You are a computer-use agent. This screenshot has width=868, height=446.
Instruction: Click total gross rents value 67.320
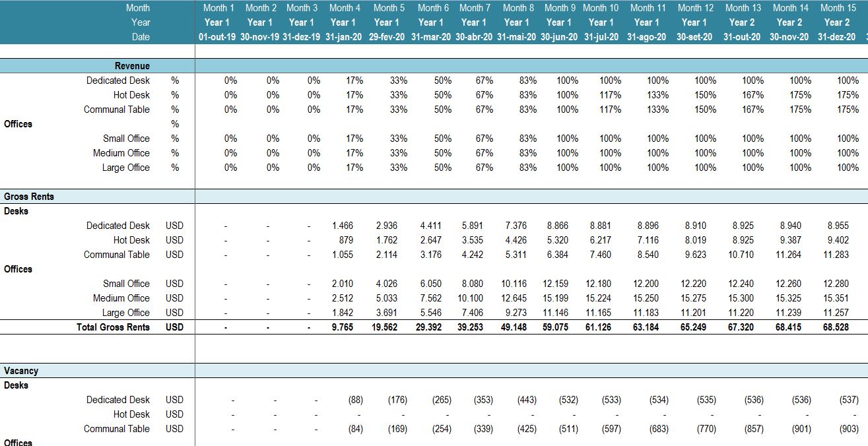pyautogui.click(x=742, y=327)
